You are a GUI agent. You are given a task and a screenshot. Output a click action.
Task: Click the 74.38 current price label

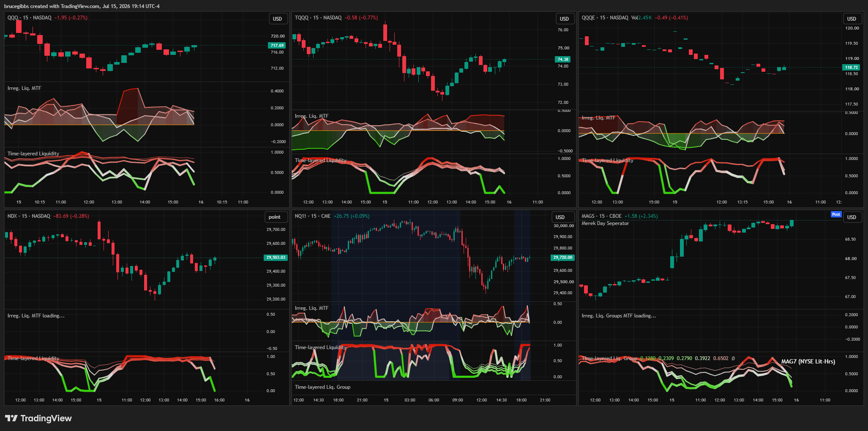pos(563,59)
